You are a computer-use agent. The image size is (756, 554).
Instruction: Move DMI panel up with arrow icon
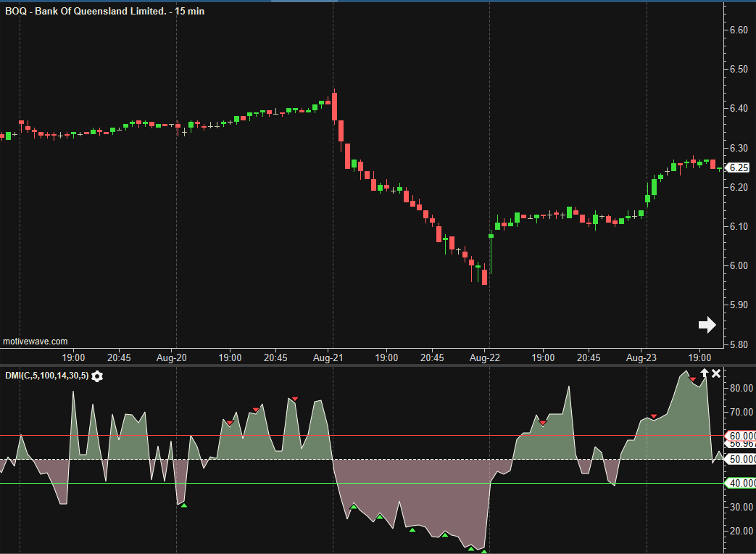coord(703,373)
